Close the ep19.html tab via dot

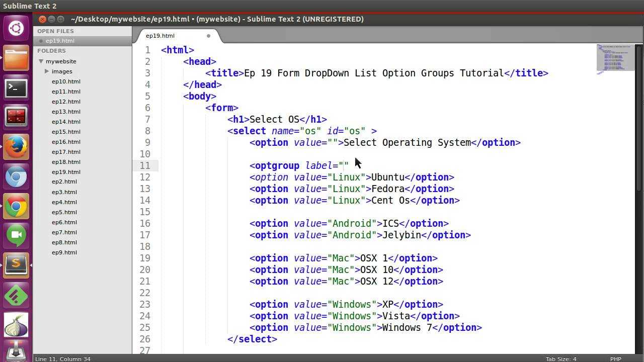[x=208, y=36]
